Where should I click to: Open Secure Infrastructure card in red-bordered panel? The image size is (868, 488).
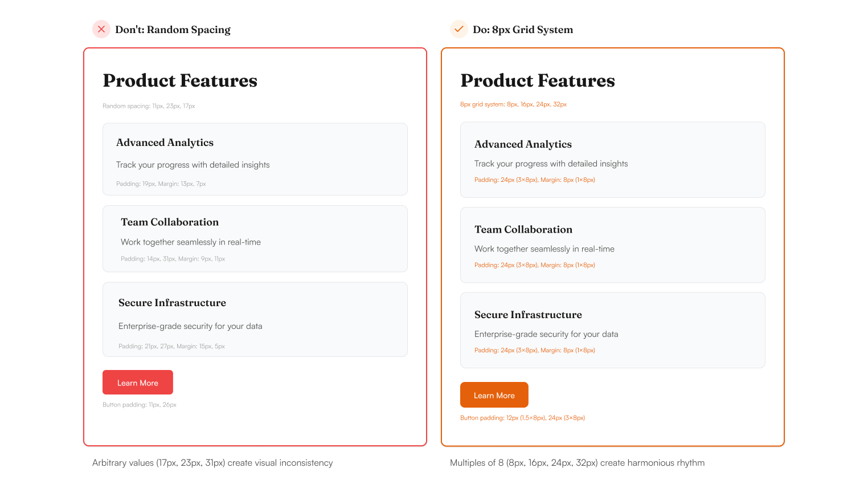pyautogui.click(x=255, y=319)
